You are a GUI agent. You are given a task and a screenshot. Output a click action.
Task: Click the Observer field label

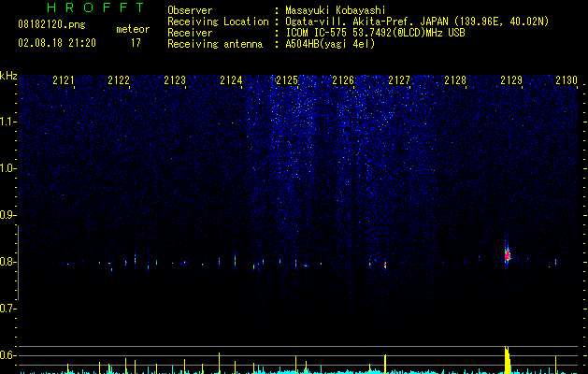click(x=190, y=10)
